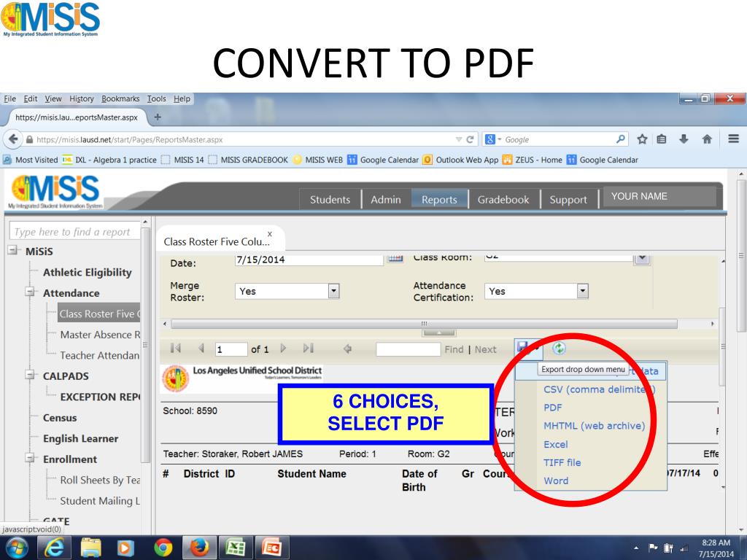Click the back to parent report arrow
The height and width of the screenshot is (560, 747).
point(347,349)
